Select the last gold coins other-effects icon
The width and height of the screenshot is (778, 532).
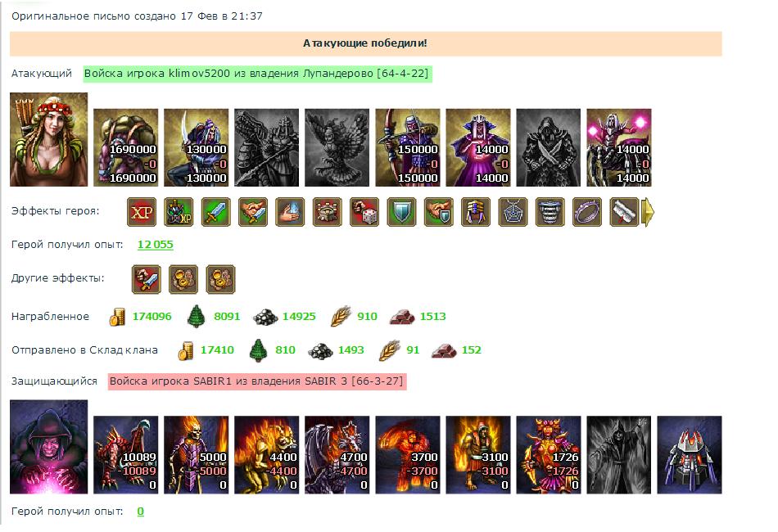221,280
